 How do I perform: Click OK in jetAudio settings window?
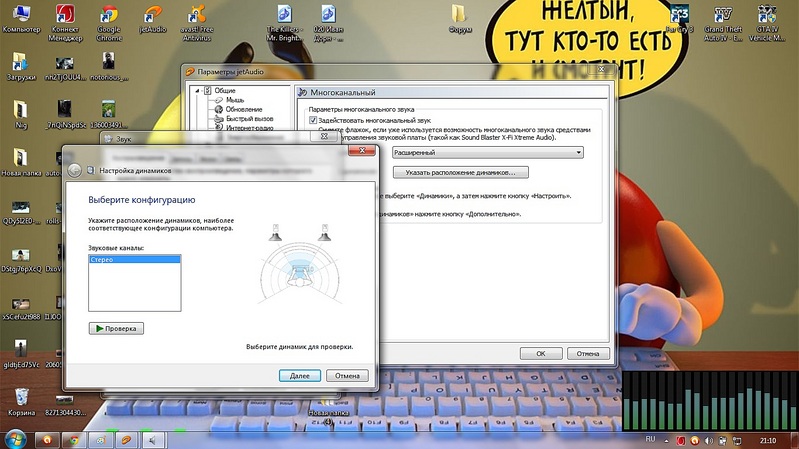[540, 353]
